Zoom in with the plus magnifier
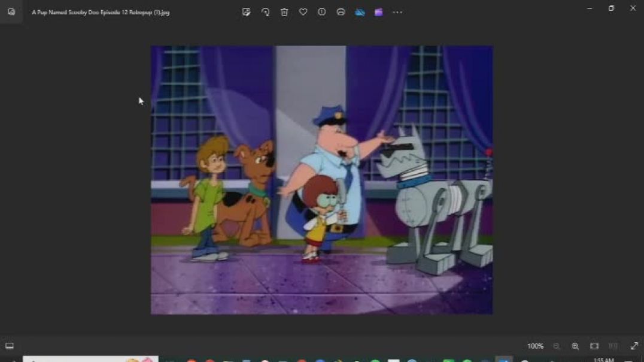The height and width of the screenshot is (362, 644). [575, 346]
